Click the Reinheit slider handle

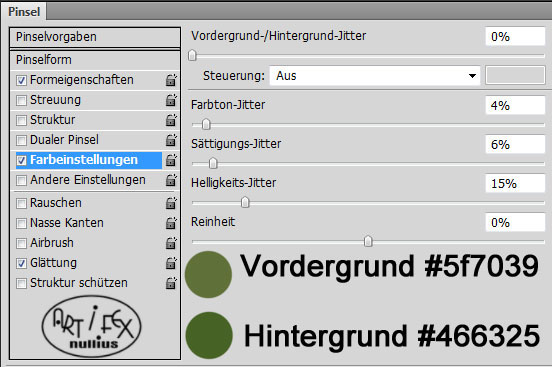click(x=368, y=241)
